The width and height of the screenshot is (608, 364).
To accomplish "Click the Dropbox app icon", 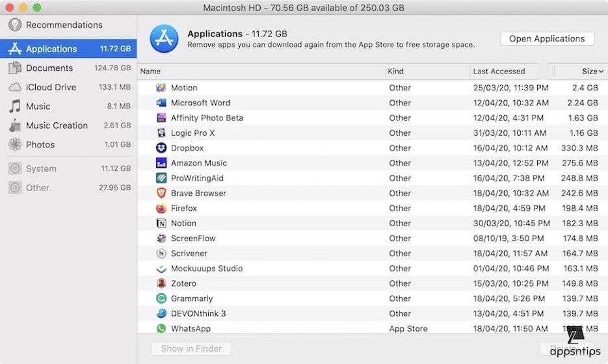I will 161,148.
